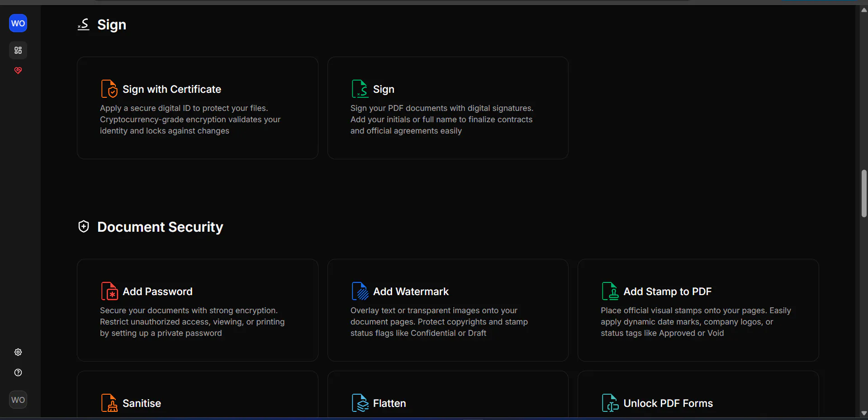Click the scrollbar down arrow
The height and width of the screenshot is (420, 868).
(x=864, y=413)
